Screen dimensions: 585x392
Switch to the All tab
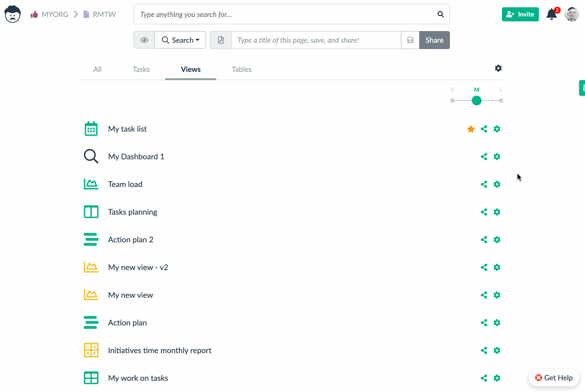[x=97, y=69]
